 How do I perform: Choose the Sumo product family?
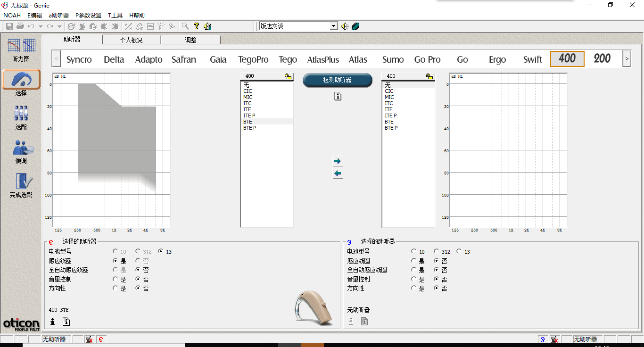click(x=393, y=59)
